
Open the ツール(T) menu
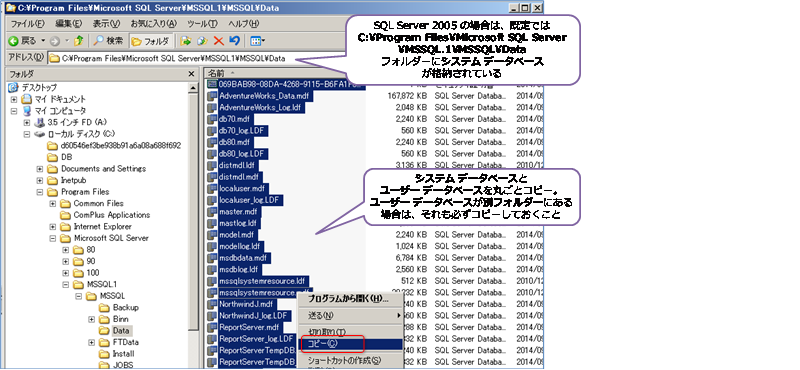coord(202,24)
